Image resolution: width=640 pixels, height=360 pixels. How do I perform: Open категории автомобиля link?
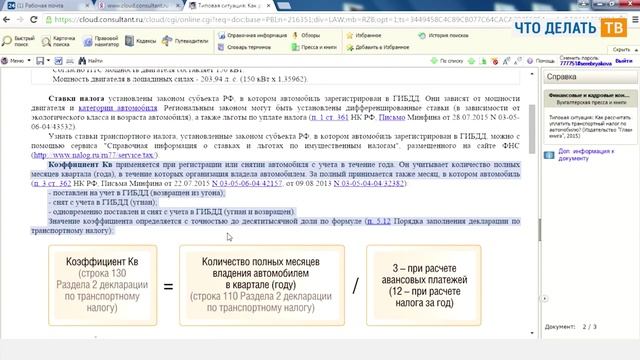click(x=118, y=108)
